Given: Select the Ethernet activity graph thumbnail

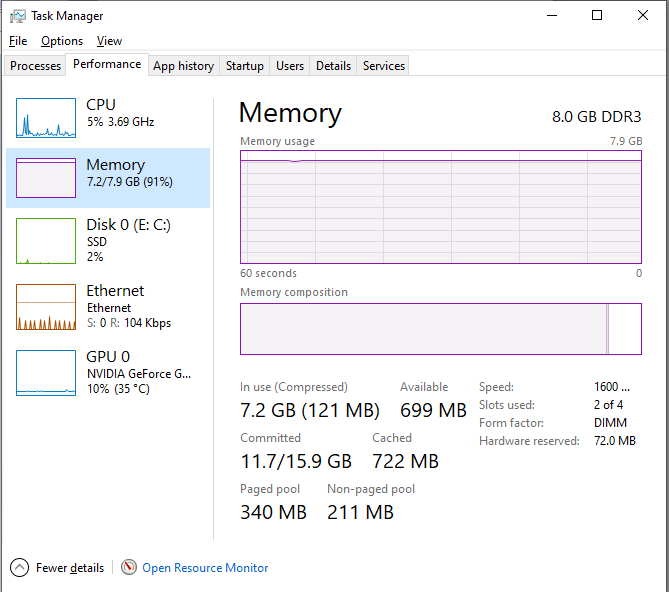Looking at the screenshot, I should [x=46, y=307].
